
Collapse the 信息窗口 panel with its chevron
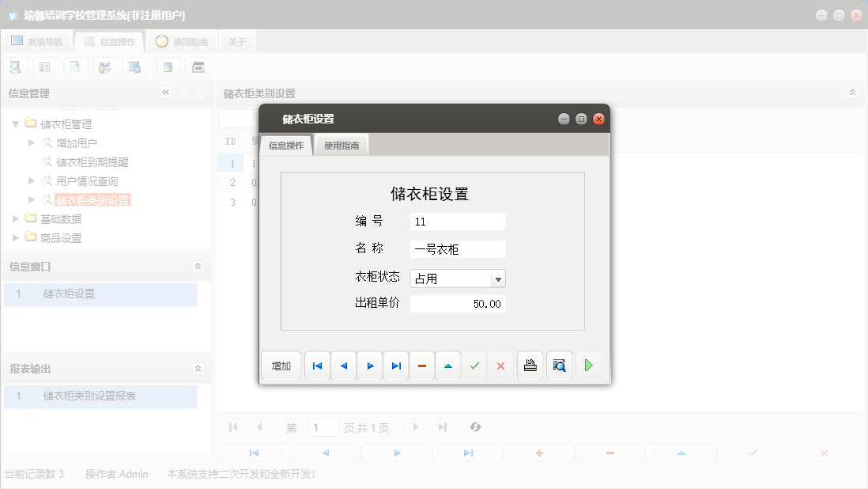[x=198, y=267]
